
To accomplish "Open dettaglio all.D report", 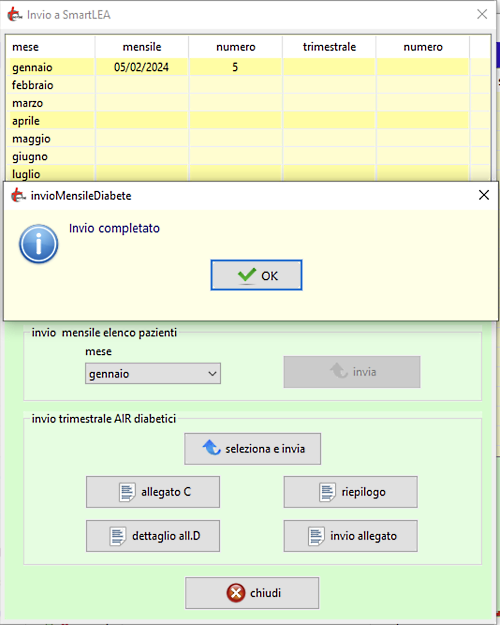I will tap(153, 536).
